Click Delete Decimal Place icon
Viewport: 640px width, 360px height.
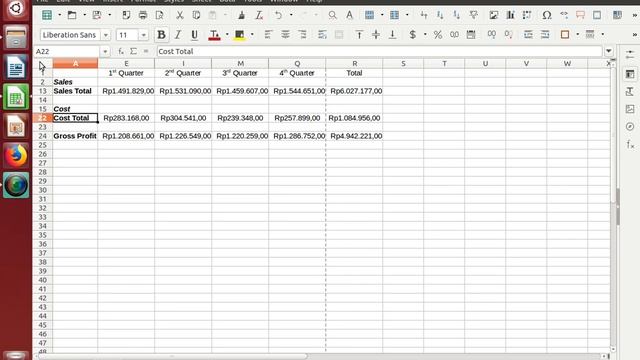[x=508, y=35]
